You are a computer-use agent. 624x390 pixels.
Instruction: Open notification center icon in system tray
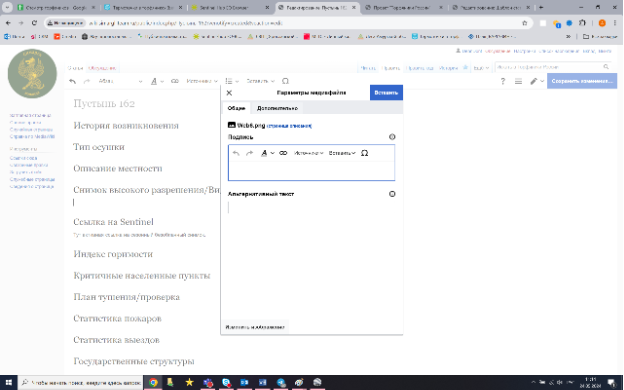coord(611,383)
